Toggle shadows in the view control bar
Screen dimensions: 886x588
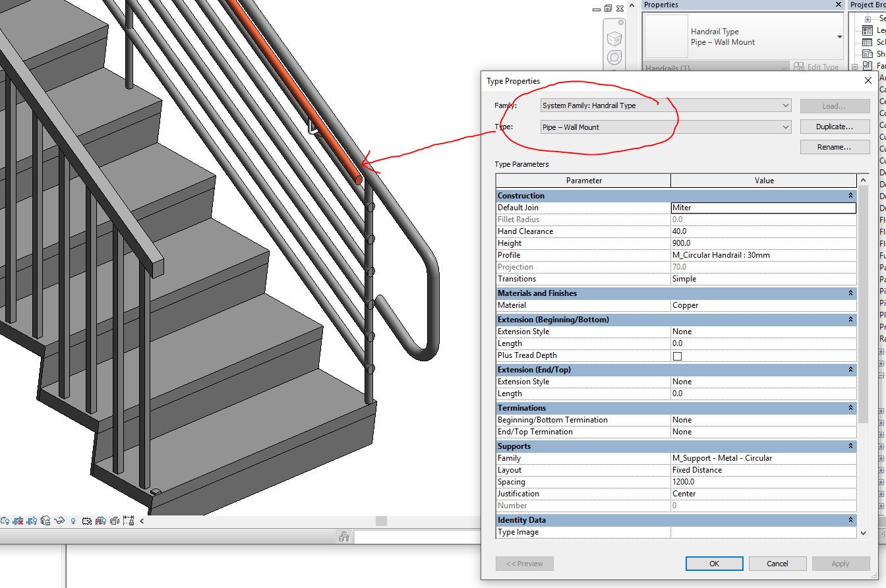[x=5, y=521]
